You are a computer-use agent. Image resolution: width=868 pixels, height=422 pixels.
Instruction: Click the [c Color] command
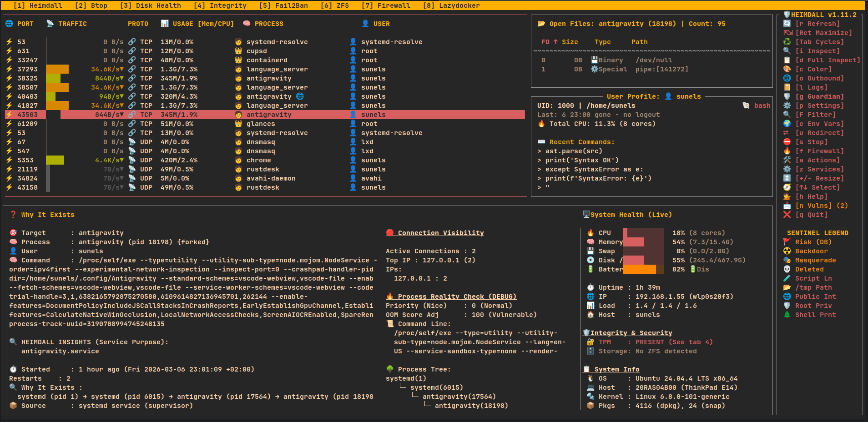(x=813, y=69)
